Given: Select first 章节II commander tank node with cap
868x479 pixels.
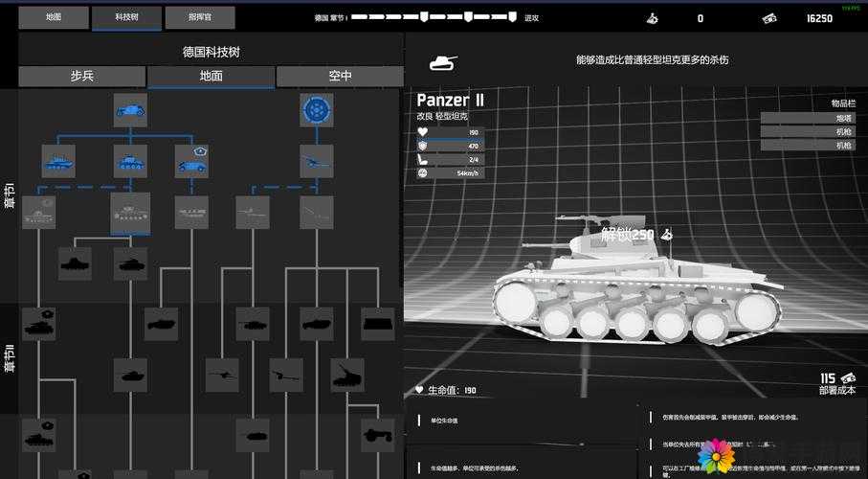Looking at the screenshot, I should coord(38,324).
